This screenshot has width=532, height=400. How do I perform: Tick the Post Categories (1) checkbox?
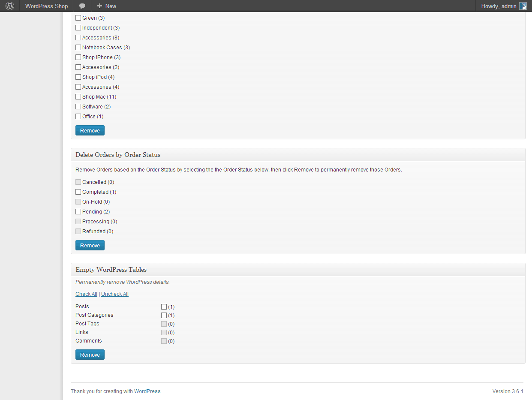coord(164,315)
